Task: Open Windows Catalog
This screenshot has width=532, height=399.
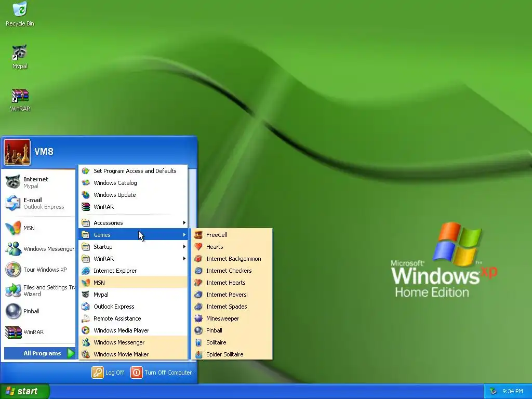Action: (133, 183)
